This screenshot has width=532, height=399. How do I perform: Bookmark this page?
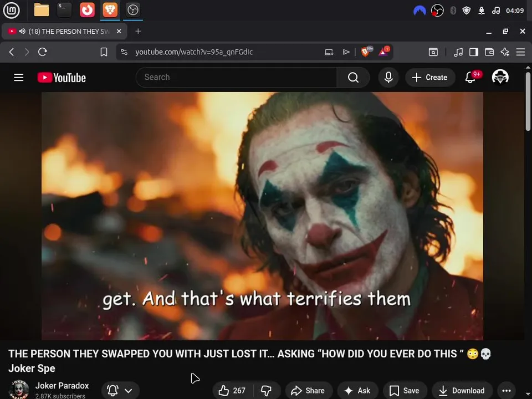click(104, 52)
